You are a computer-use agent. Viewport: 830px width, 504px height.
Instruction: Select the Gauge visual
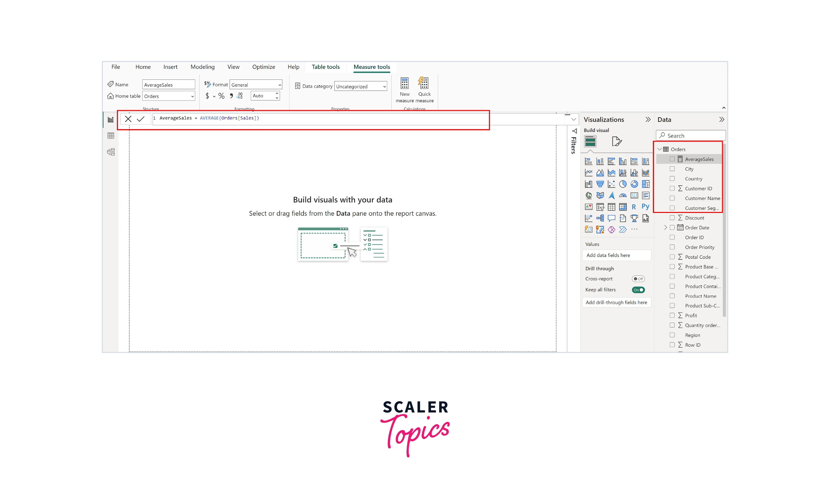[623, 195]
